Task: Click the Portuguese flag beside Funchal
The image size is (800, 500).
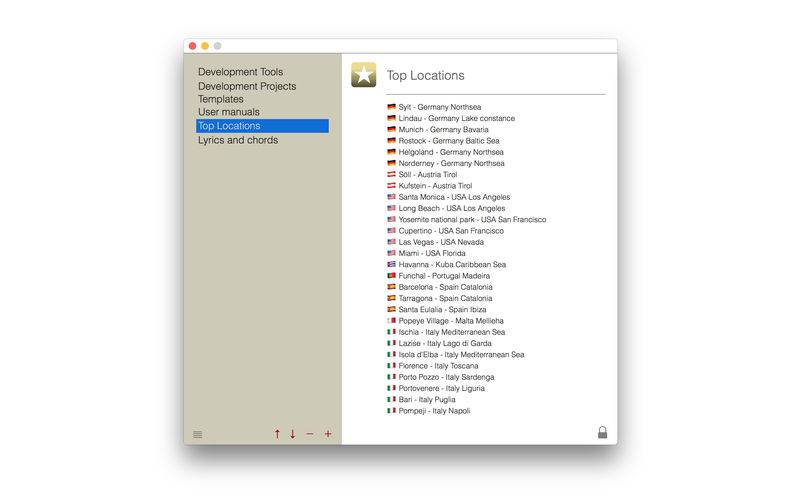Action: (x=391, y=275)
